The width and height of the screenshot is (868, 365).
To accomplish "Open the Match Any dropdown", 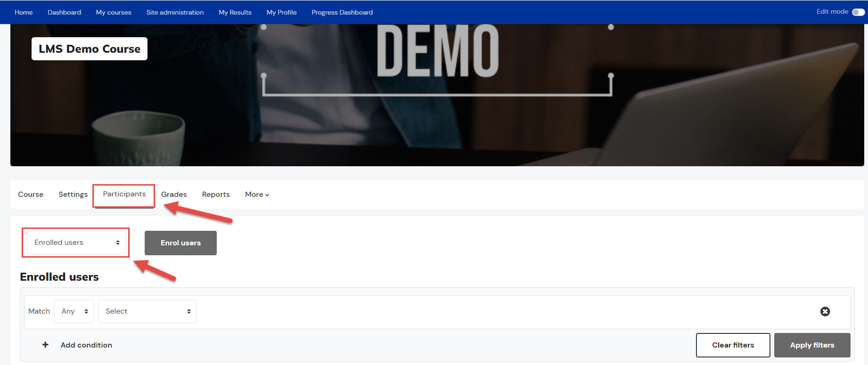I will [74, 311].
